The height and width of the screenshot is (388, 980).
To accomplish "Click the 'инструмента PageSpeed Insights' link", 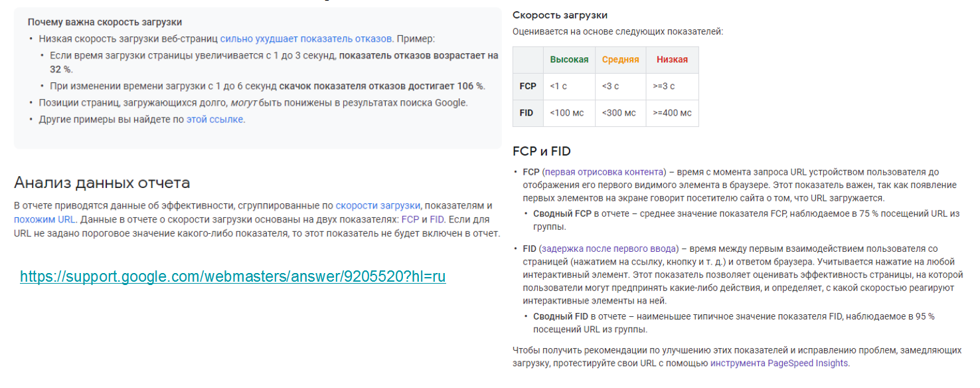I will [x=779, y=363].
